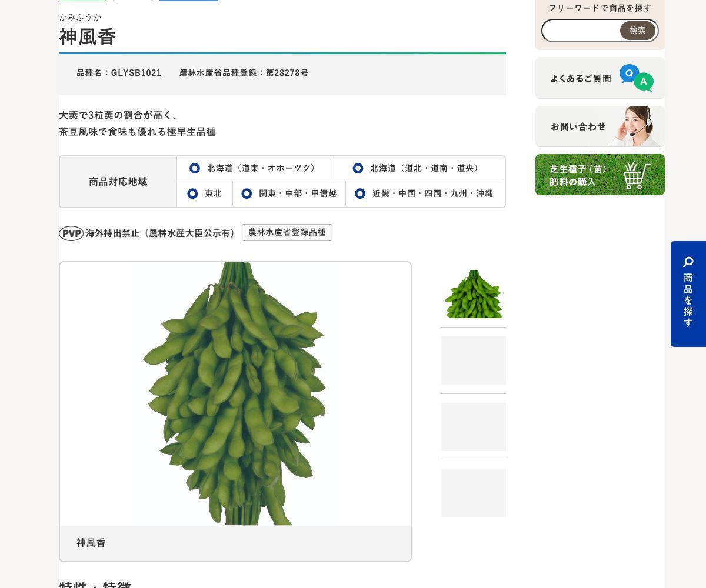The image size is (706, 588).
Task: Select the first edamame thumbnail image
Action: (474, 294)
